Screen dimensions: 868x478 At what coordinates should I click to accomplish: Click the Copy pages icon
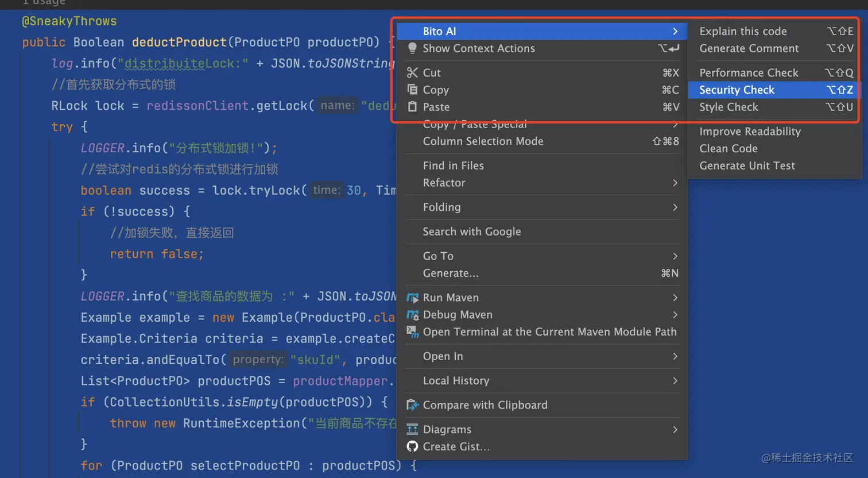point(412,89)
